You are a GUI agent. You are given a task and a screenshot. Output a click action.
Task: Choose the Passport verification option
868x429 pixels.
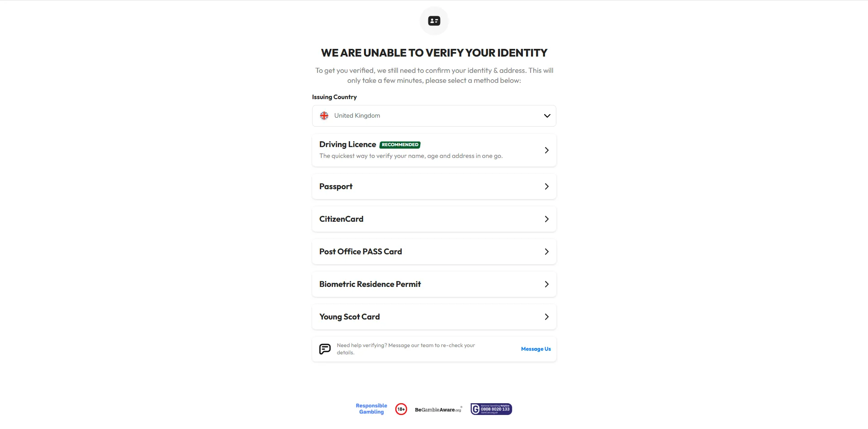(336, 186)
